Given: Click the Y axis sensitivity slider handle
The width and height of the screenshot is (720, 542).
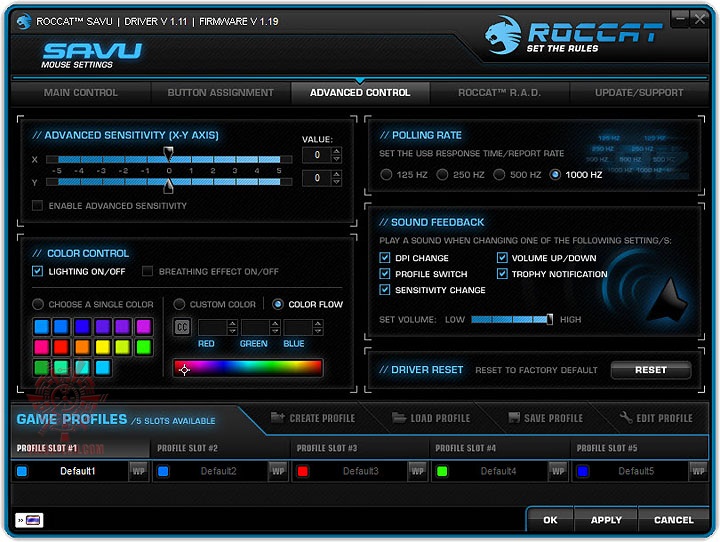Looking at the screenshot, I should point(169,186).
